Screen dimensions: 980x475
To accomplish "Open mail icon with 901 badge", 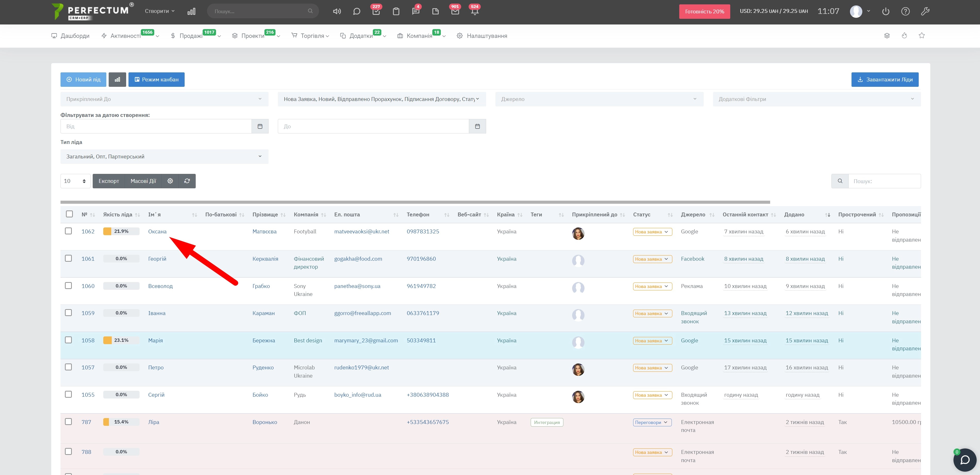I will coord(455,11).
